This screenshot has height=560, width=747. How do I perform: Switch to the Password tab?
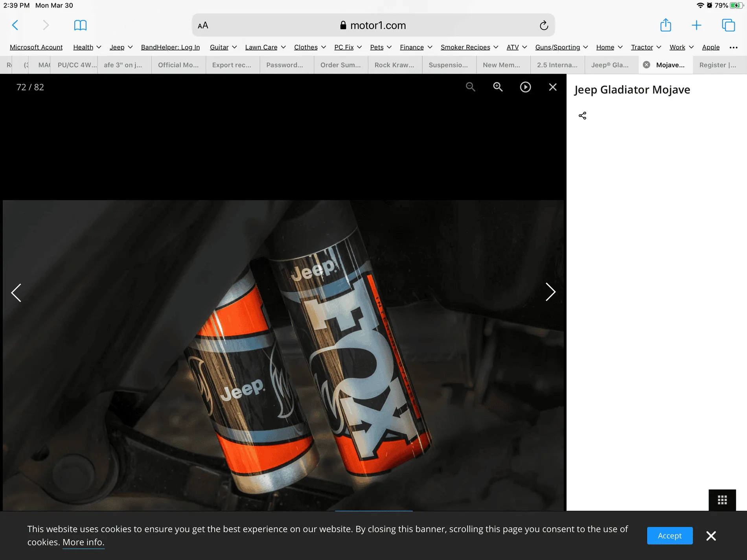(287, 65)
